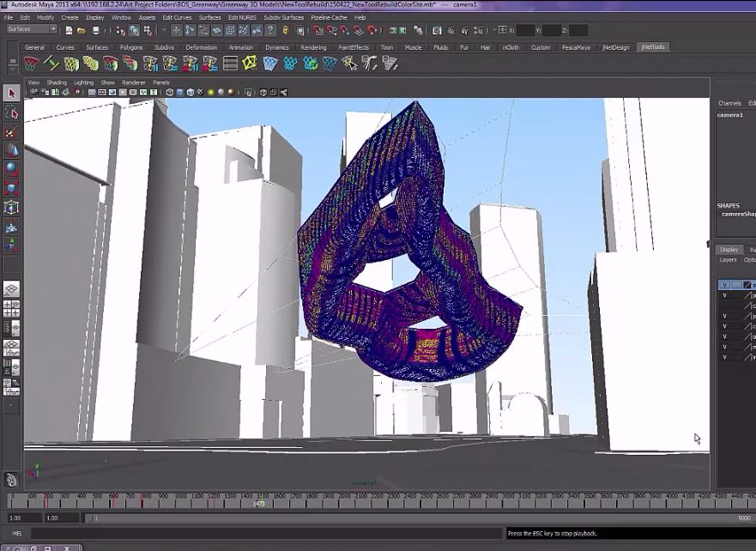Choose the Scale tool cube icon
The width and height of the screenshot is (756, 551).
(x=11, y=188)
